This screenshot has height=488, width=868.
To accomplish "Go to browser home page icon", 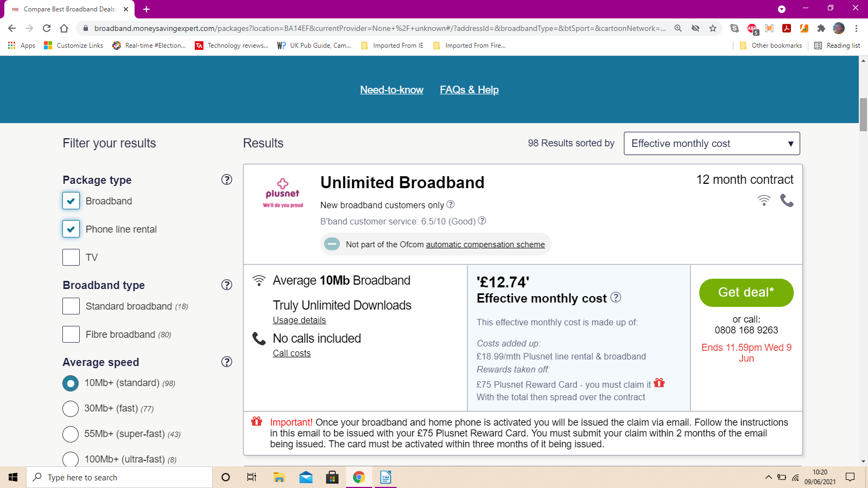I will click(x=64, y=28).
